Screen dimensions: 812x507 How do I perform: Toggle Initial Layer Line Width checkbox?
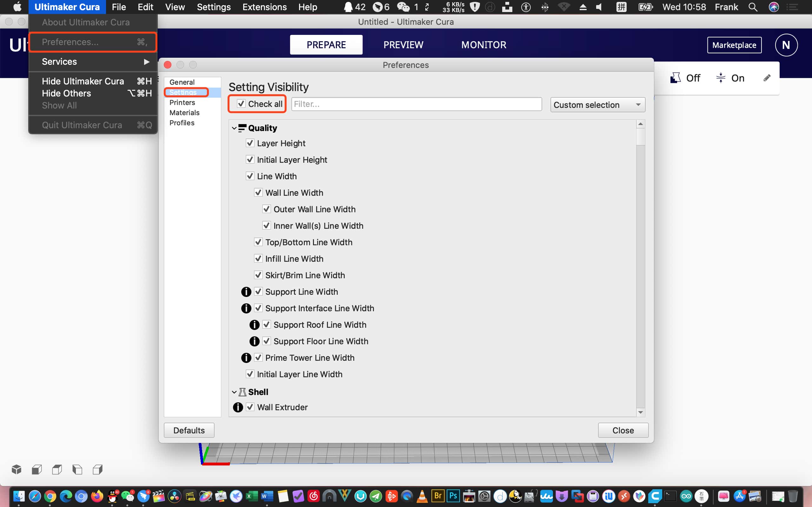pos(250,374)
